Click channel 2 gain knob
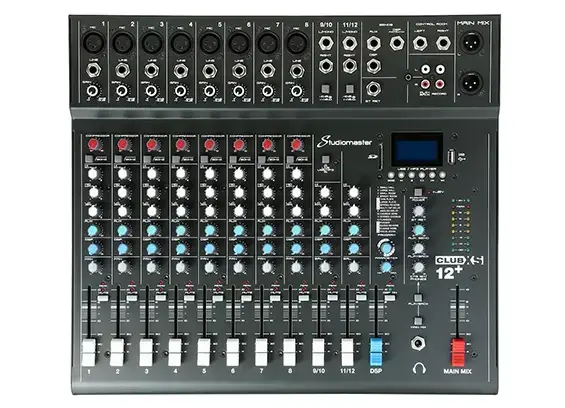Screen dimensions: 565x408 [x=122, y=91]
